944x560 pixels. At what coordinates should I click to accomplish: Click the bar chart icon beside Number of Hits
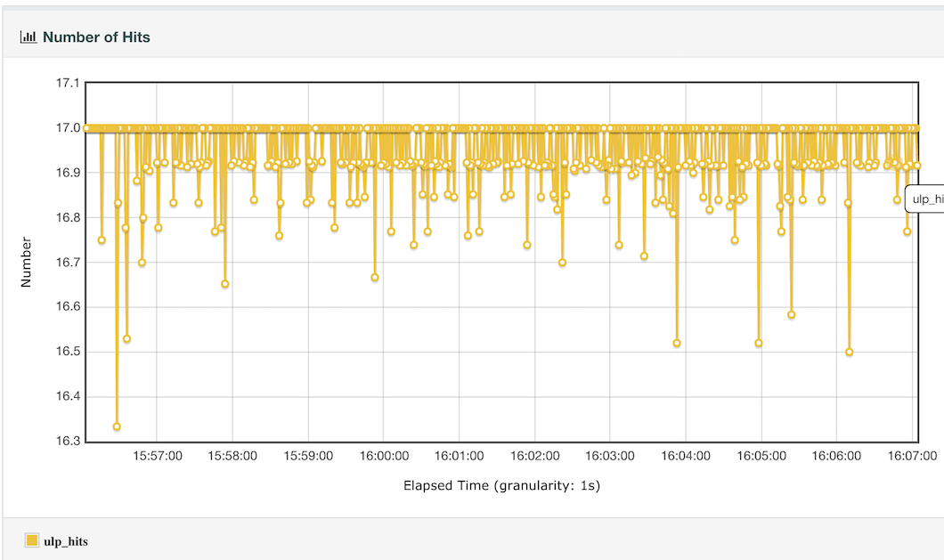click(28, 37)
